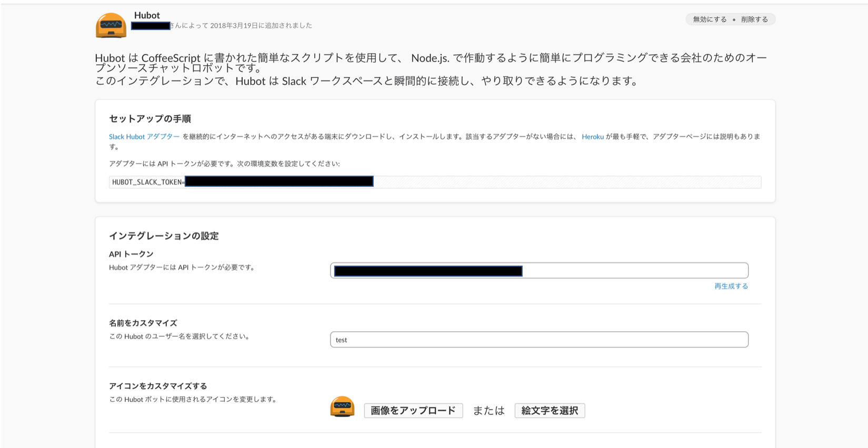Click 無効にする to disable integration
The height and width of the screenshot is (448, 868).
tap(710, 19)
